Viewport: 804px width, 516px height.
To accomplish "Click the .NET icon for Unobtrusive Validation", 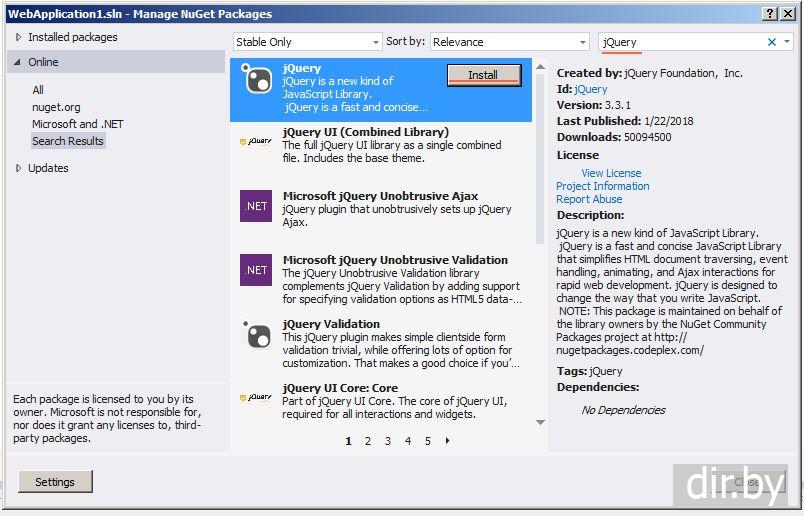I will (256, 270).
